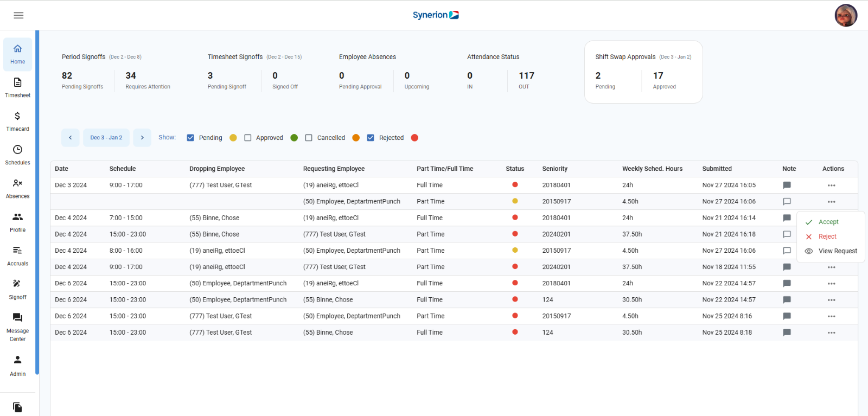Open actions menu for Nov 25 2024 8:16 row
The width and height of the screenshot is (868, 416).
click(x=832, y=316)
